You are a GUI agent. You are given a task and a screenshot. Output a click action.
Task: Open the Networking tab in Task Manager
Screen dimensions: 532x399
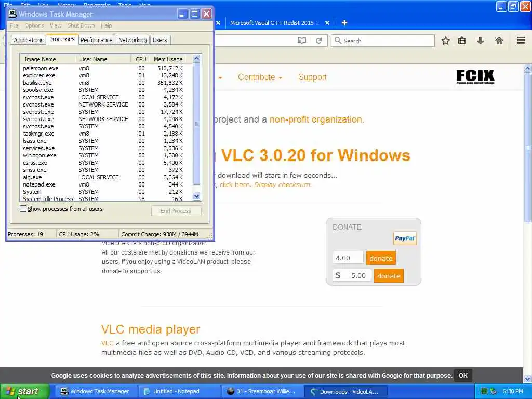coord(132,40)
